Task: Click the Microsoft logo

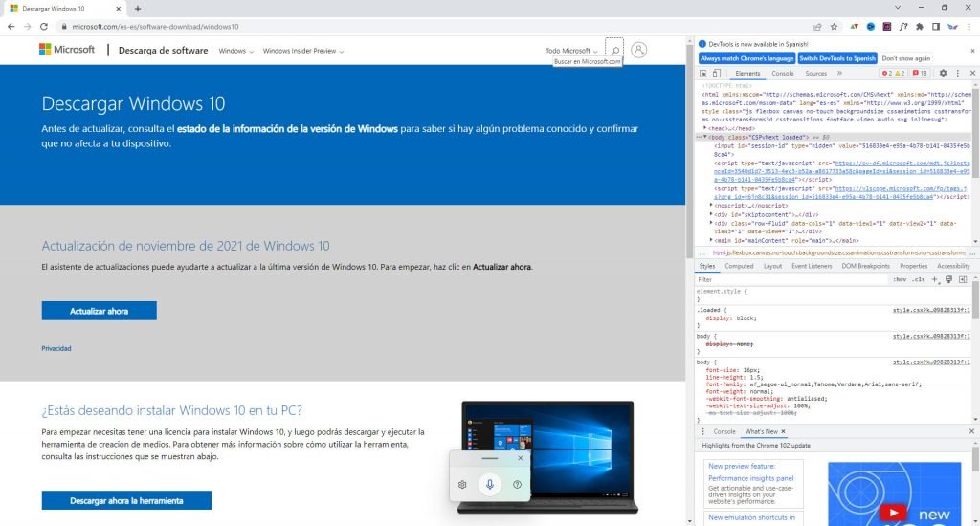Action: pos(67,50)
